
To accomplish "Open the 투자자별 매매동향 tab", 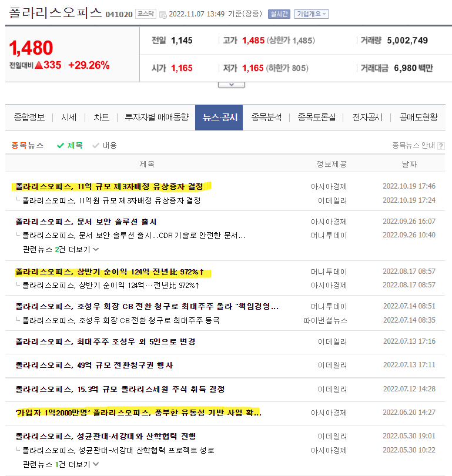I will 156,118.
